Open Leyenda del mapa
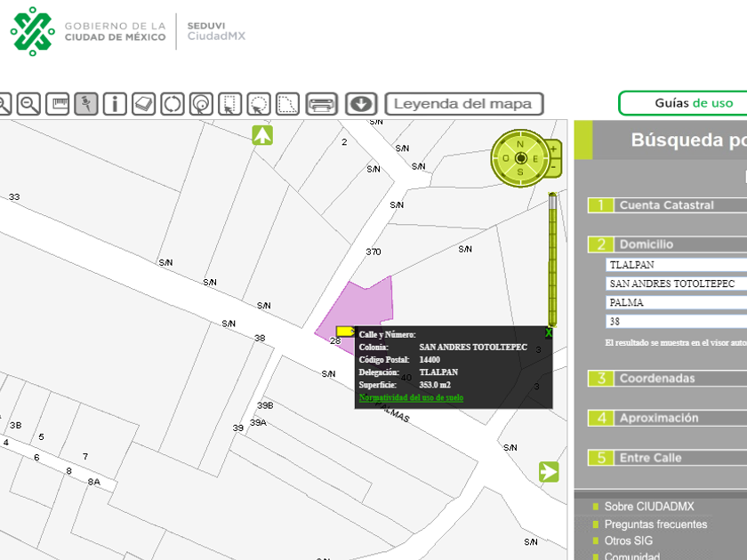The height and width of the screenshot is (560, 747). (x=463, y=104)
